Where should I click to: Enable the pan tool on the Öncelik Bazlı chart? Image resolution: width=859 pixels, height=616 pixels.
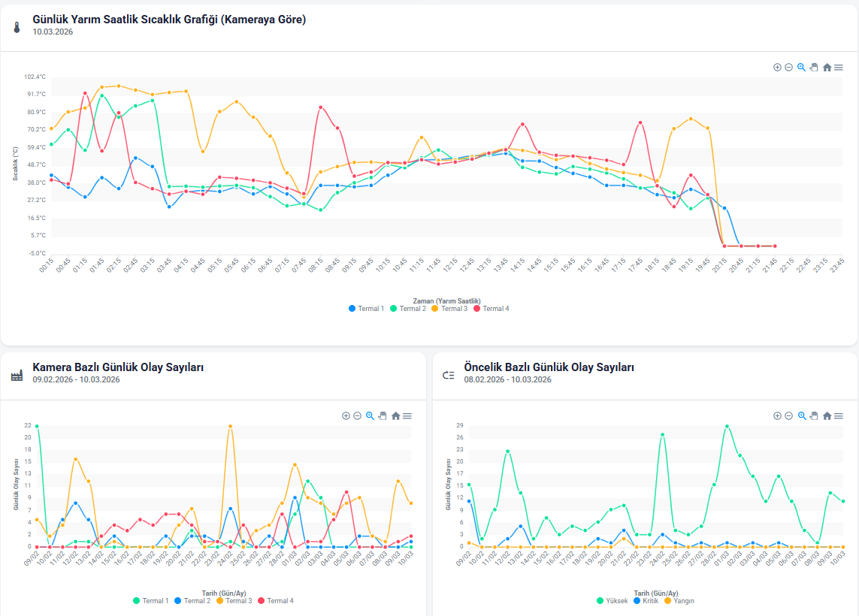tap(813, 415)
